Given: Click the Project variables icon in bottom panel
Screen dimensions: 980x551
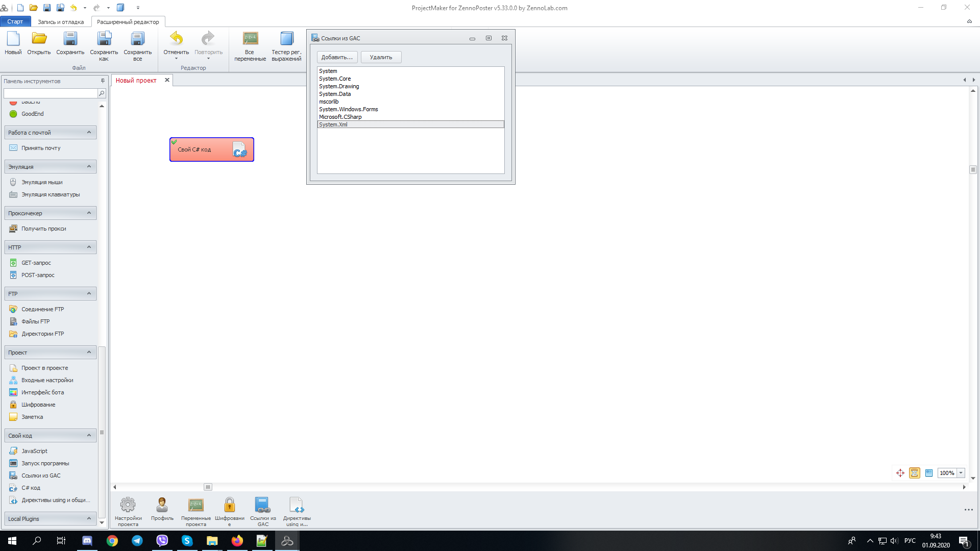Looking at the screenshot, I should [x=195, y=505].
